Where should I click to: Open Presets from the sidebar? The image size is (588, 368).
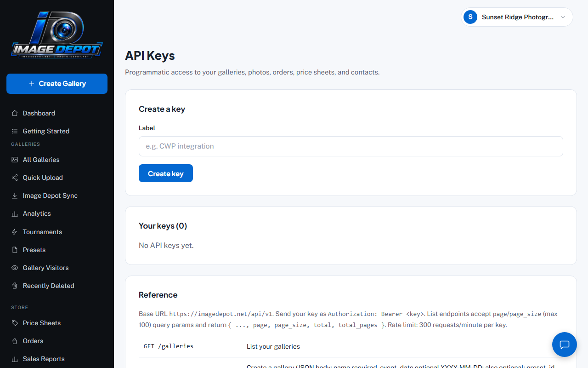(57, 250)
